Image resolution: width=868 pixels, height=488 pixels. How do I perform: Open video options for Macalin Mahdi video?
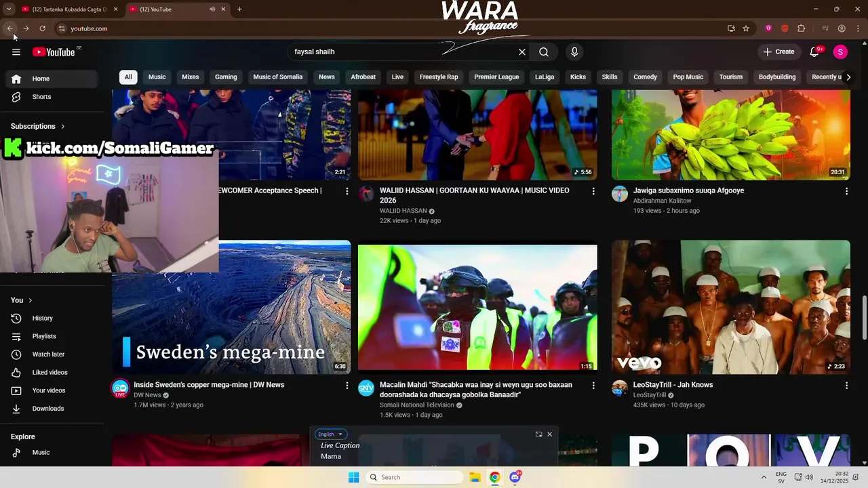point(593,386)
